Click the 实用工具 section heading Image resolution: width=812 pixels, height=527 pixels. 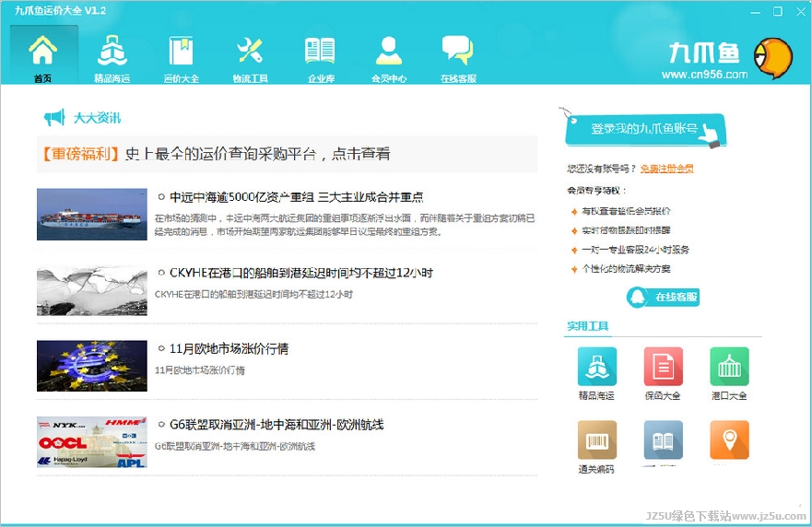[588, 326]
